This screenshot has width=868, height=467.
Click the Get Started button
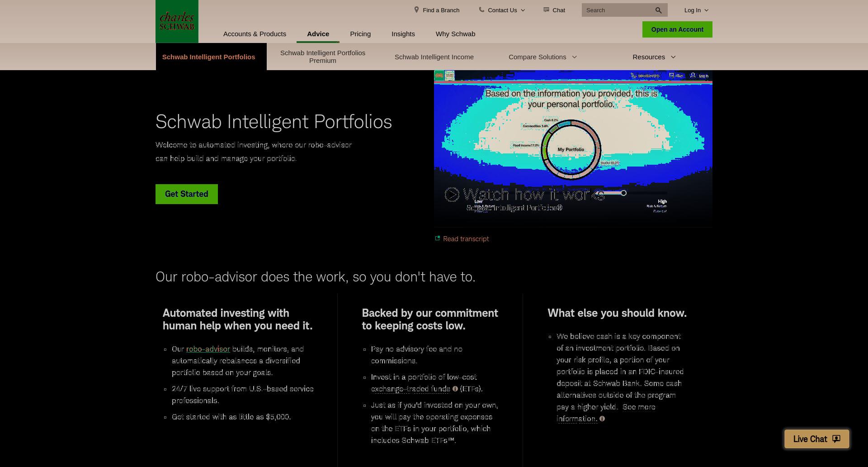(x=187, y=194)
